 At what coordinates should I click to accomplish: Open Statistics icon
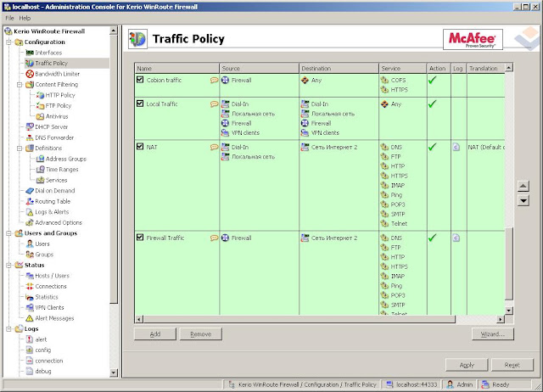(x=30, y=297)
